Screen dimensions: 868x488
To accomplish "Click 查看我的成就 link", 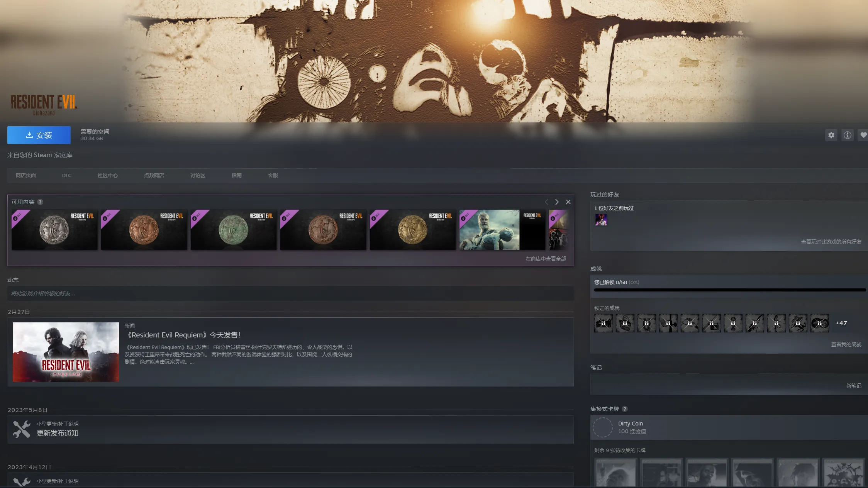I will click(846, 344).
